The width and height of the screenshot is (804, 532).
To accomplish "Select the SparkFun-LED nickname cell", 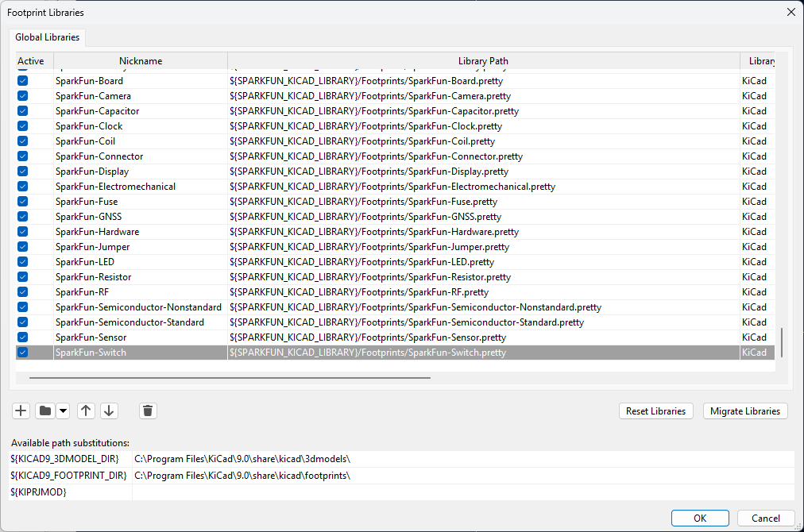I will point(141,262).
